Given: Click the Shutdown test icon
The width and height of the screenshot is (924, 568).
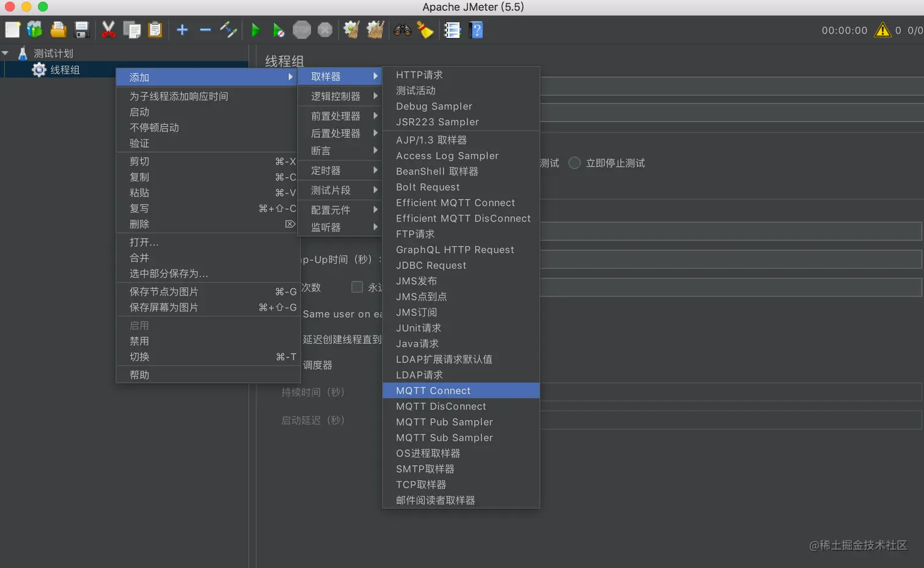Looking at the screenshot, I should (x=325, y=30).
